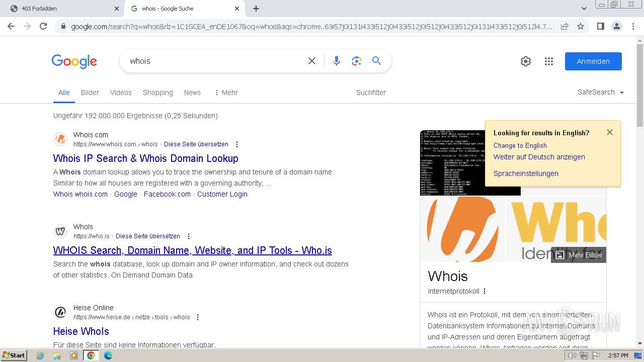Viewport: 644px width, 362px height.
Task: Open more options for Heise Online result
Action: 198,317
